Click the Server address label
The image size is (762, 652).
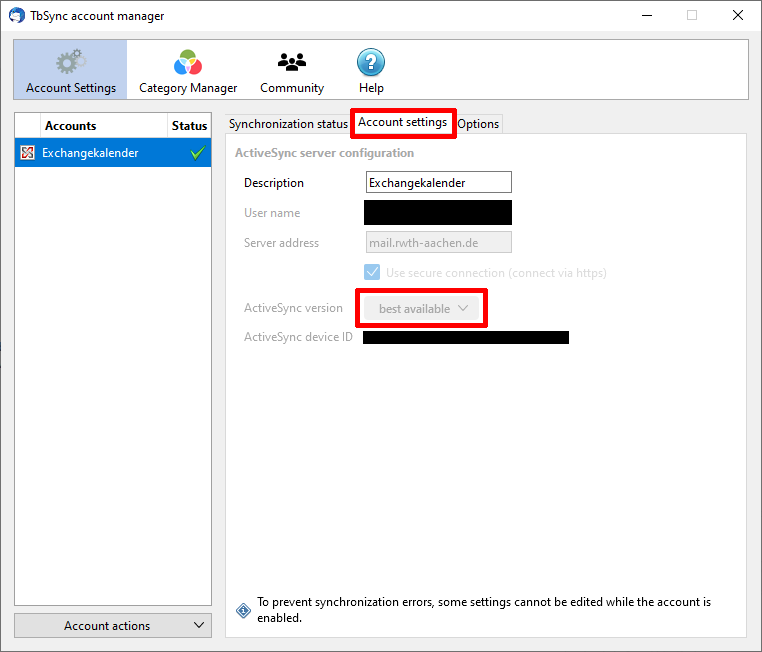(x=281, y=242)
